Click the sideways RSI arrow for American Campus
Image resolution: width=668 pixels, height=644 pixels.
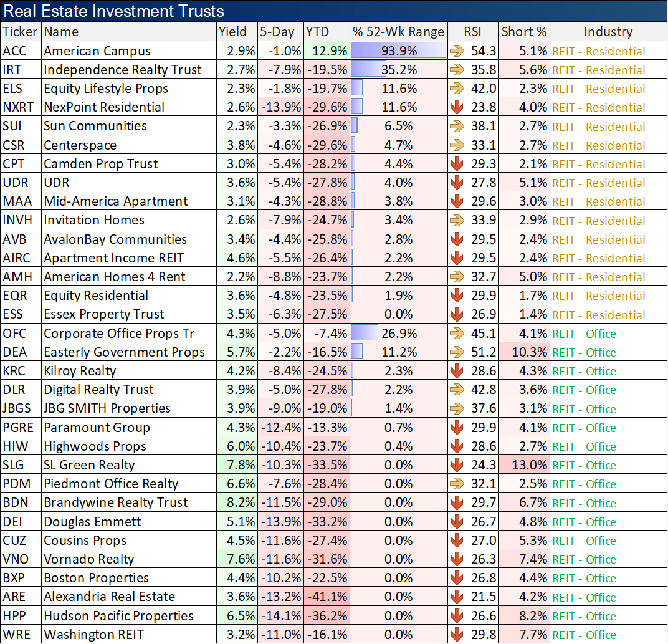[457, 51]
